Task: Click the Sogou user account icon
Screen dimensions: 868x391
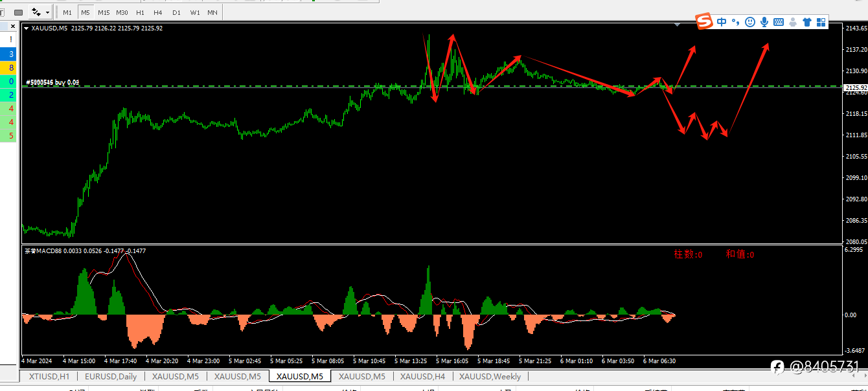Action: tap(793, 22)
